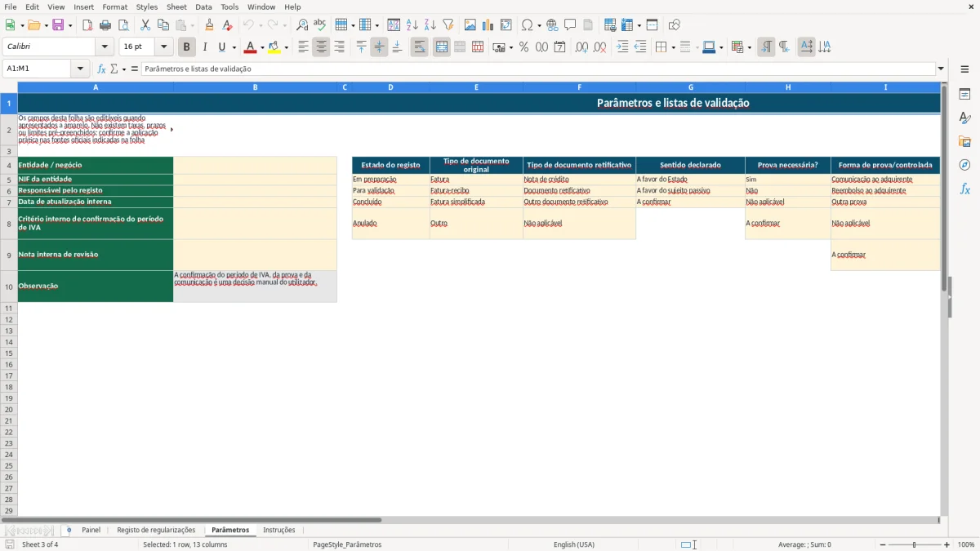The image size is (980, 551).
Task: Toggle bold formatting
Action: (x=187, y=47)
